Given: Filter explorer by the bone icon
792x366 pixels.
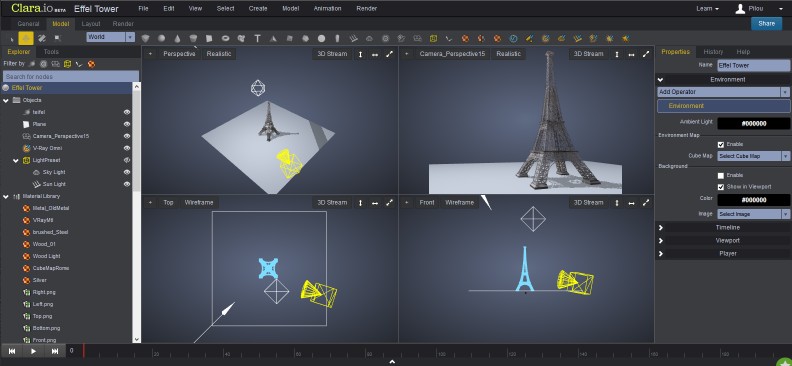Looking at the screenshot, I should (79, 64).
